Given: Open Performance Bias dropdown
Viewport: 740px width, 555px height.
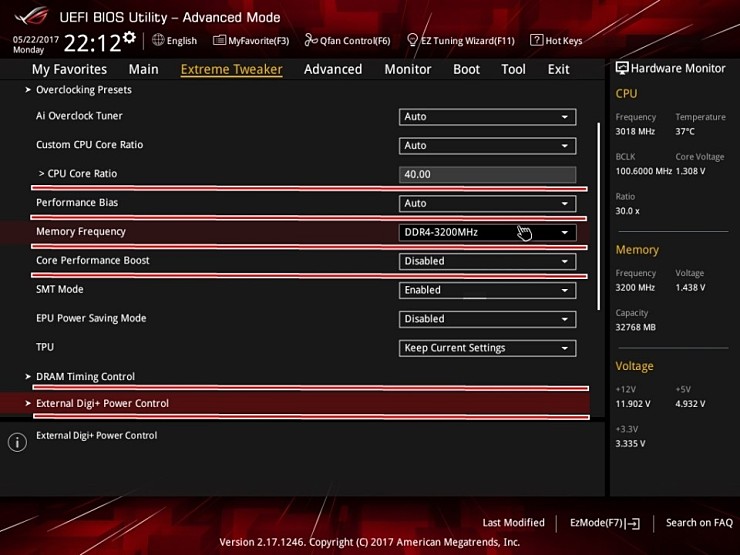Looking at the screenshot, I should pos(487,203).
